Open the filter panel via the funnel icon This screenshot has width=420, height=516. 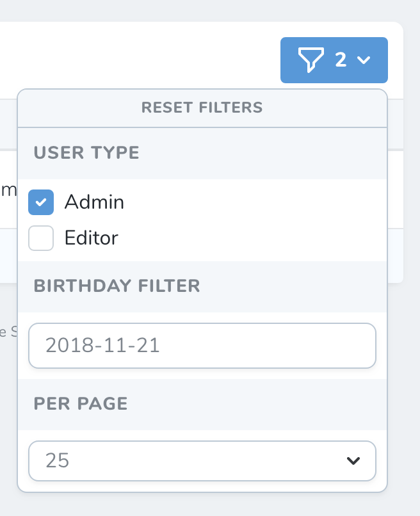coord(312,60)
